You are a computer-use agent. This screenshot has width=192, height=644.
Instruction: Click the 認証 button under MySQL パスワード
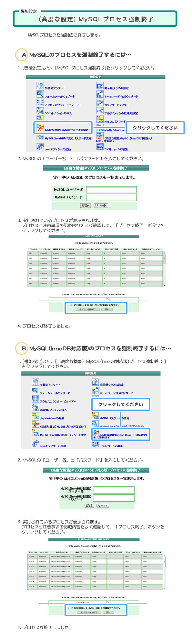(85, 205)
